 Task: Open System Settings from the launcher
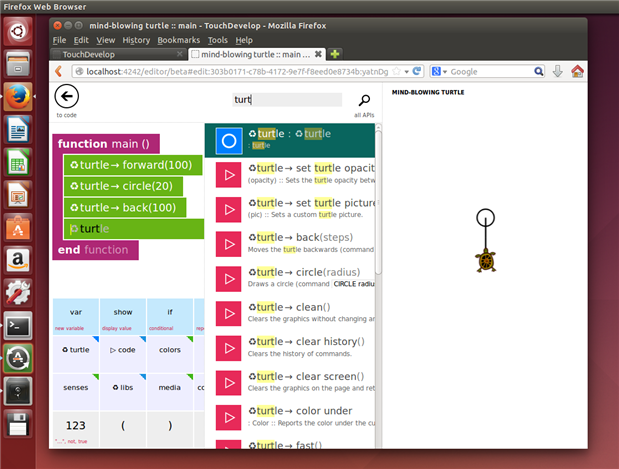coord(18,293)
